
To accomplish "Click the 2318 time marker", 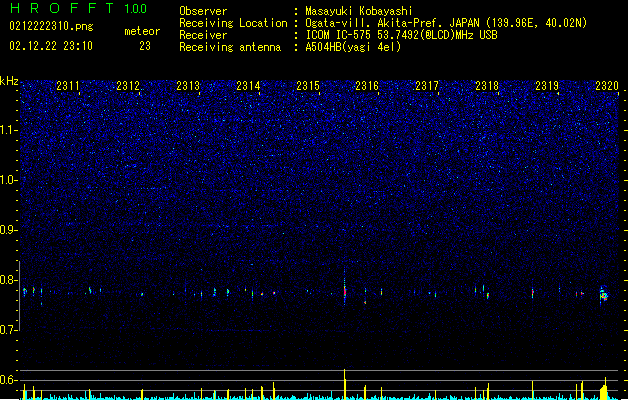I will click(x=487, y=85).
